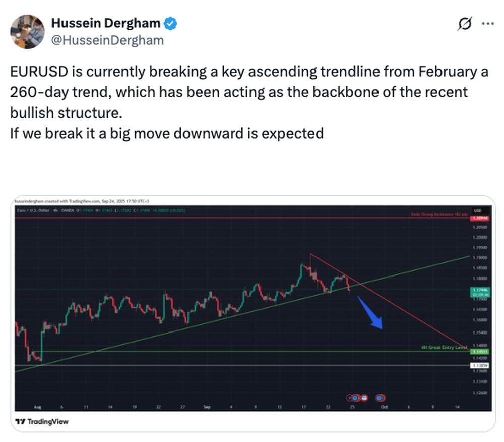Click the TradingView logo below the chart
504x442 pixels.
pos(42,421)
